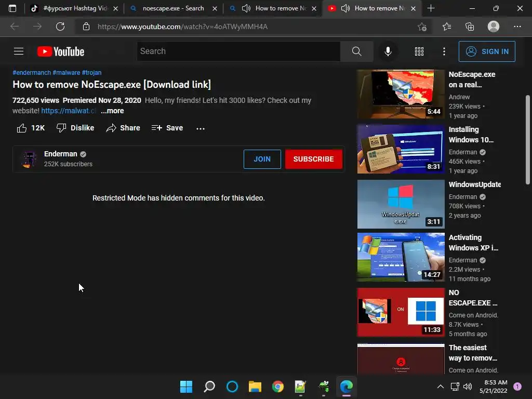The image size is (532, 399).
Task: Open the volume speaker tray icon
Action: 468,387
